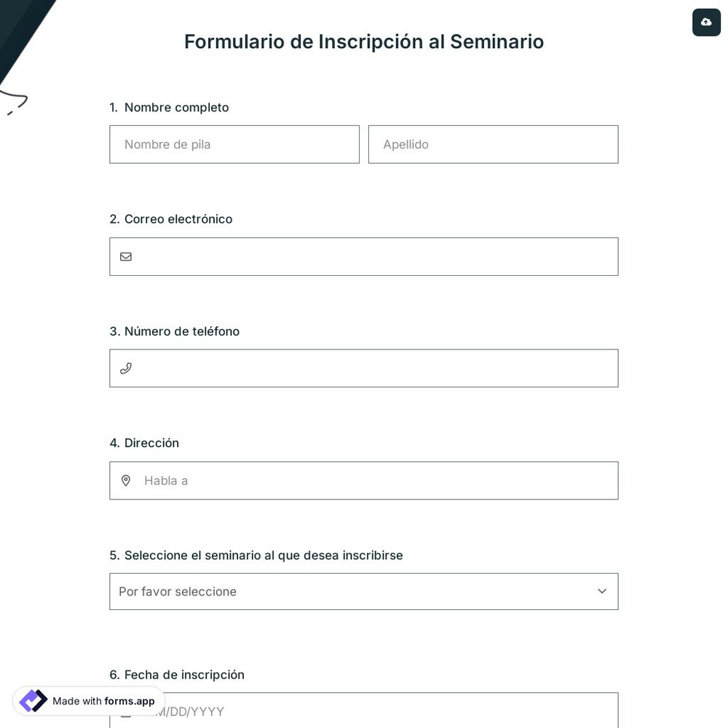This screenshot has width=728, height=728.
Task: Click the cloud upload icon at top right
Action: click(x=706, y=22)
